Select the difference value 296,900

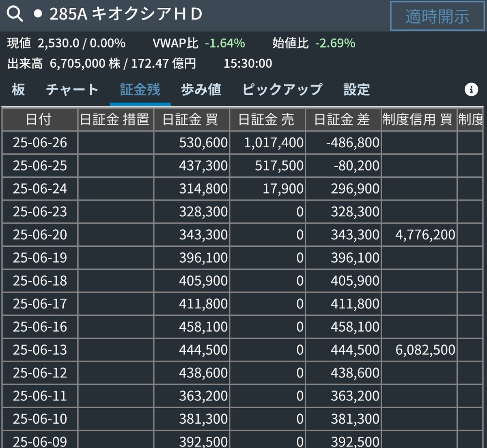click(x=355, y=189)
